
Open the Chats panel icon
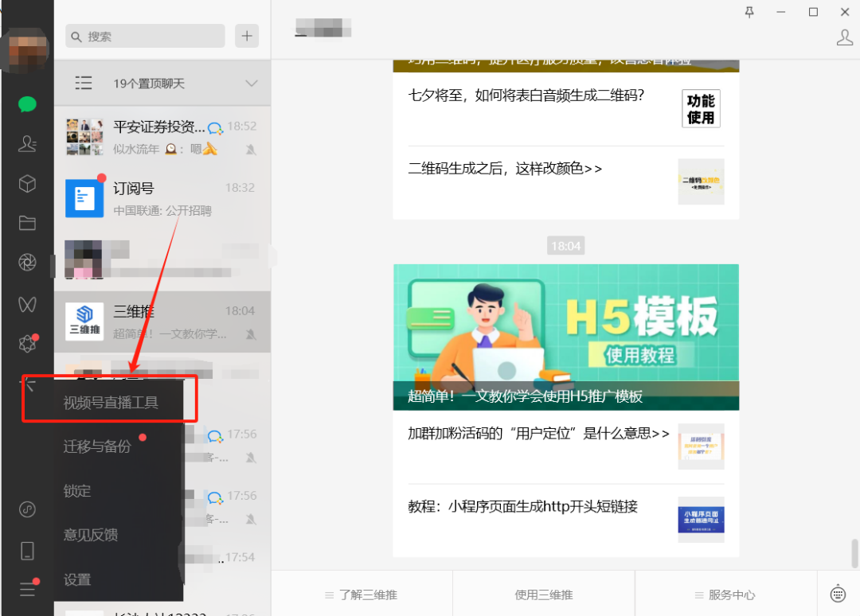click(x=26, y=104)
